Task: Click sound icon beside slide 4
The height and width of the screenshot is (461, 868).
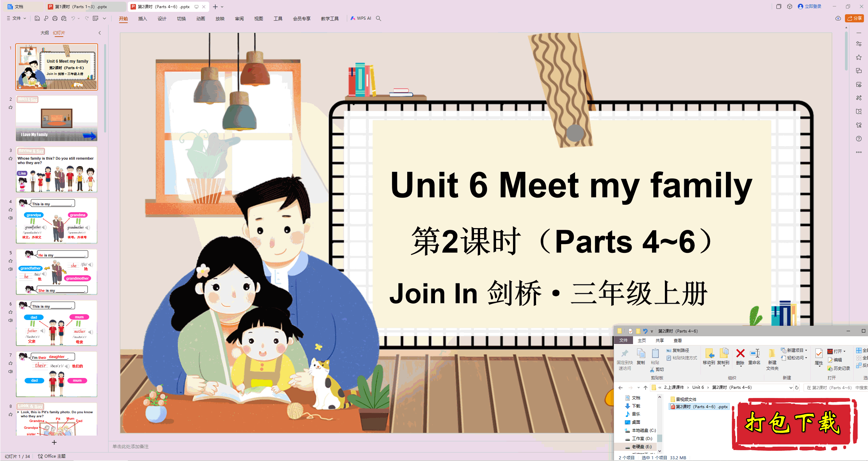Action: coord(11,218)
